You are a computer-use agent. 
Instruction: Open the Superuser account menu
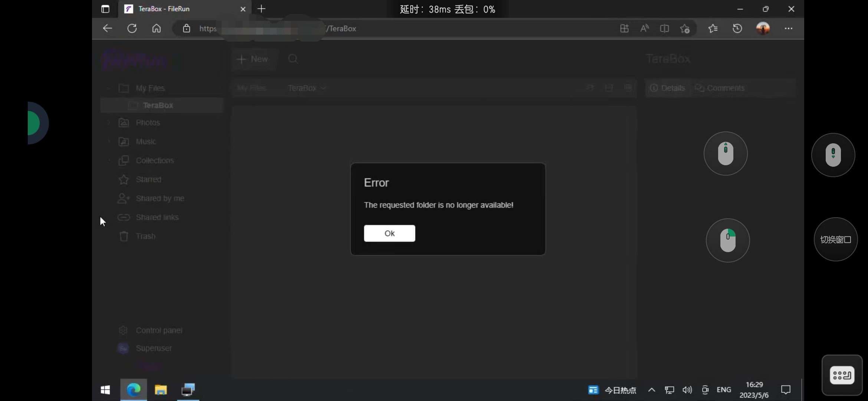click(154, 348)
